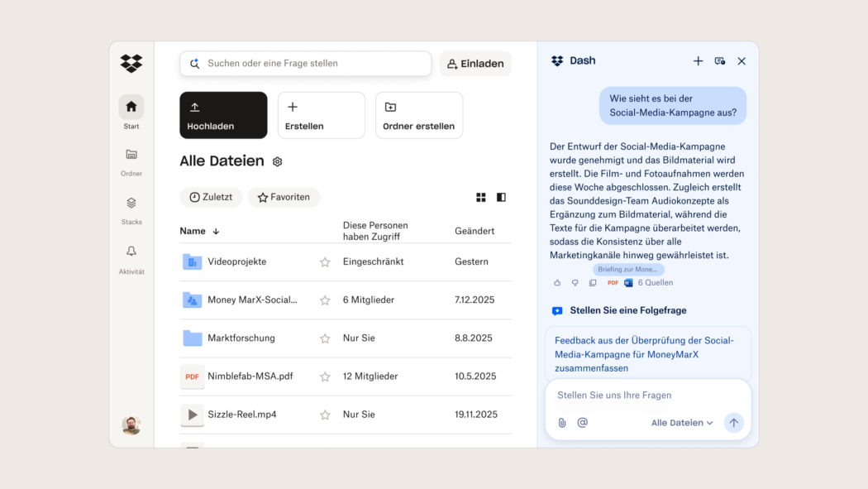
Task: Select the Favoriten filter tab
Action: point(284,198)
